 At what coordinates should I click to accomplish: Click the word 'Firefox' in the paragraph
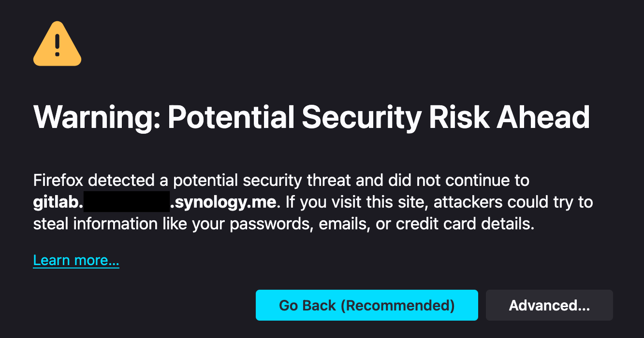tap(58, 181)
